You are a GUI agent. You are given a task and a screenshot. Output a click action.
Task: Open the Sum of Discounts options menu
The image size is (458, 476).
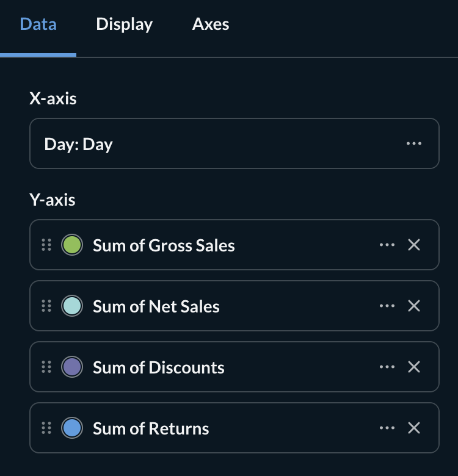(x=387, y=367)
